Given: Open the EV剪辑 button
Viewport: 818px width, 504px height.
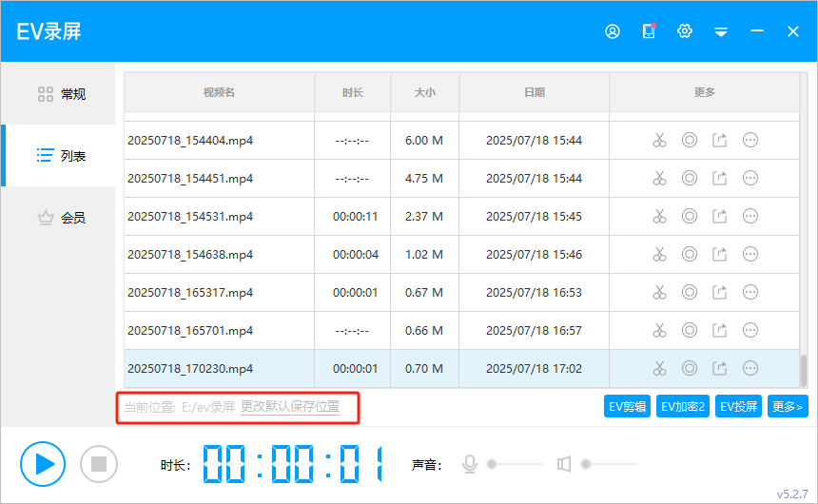Looking at the screenshot, I should tap(627, 406).
